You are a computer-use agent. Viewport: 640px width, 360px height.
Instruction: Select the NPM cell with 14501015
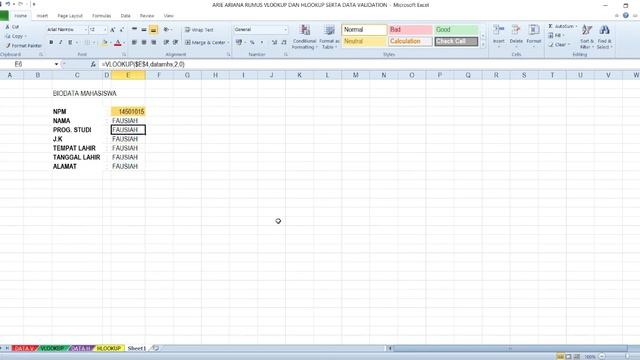click(128, 111)
